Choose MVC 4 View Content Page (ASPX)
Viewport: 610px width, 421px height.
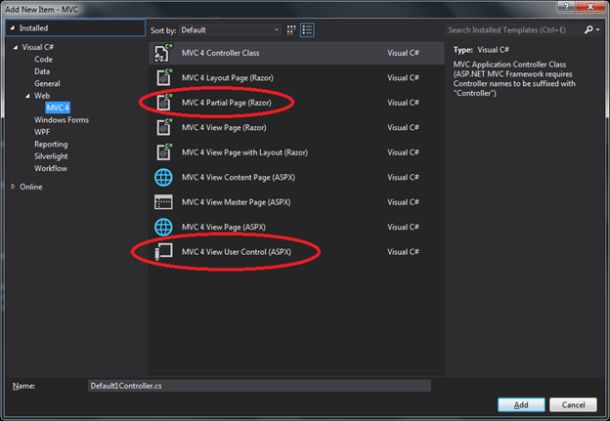click(x=296, y=177)
